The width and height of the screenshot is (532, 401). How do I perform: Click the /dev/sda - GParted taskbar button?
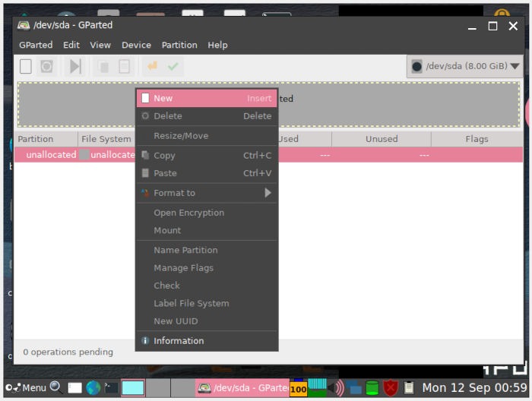click(242, 388)
